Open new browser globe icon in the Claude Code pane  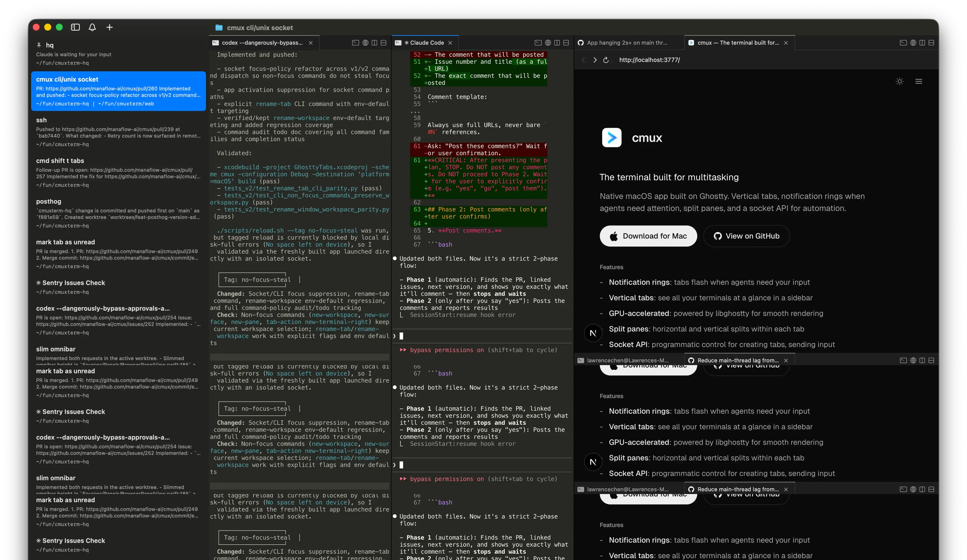tap(548, 43)
